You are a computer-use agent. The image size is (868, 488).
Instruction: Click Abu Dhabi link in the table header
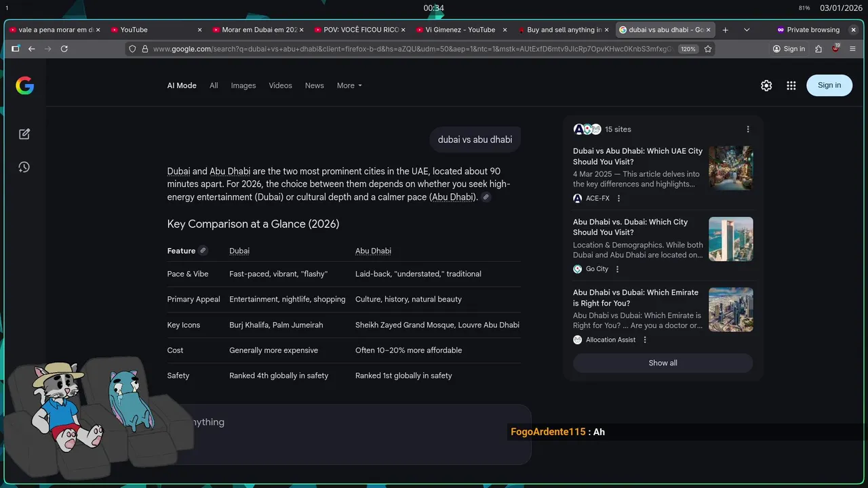tap(373, 251)
